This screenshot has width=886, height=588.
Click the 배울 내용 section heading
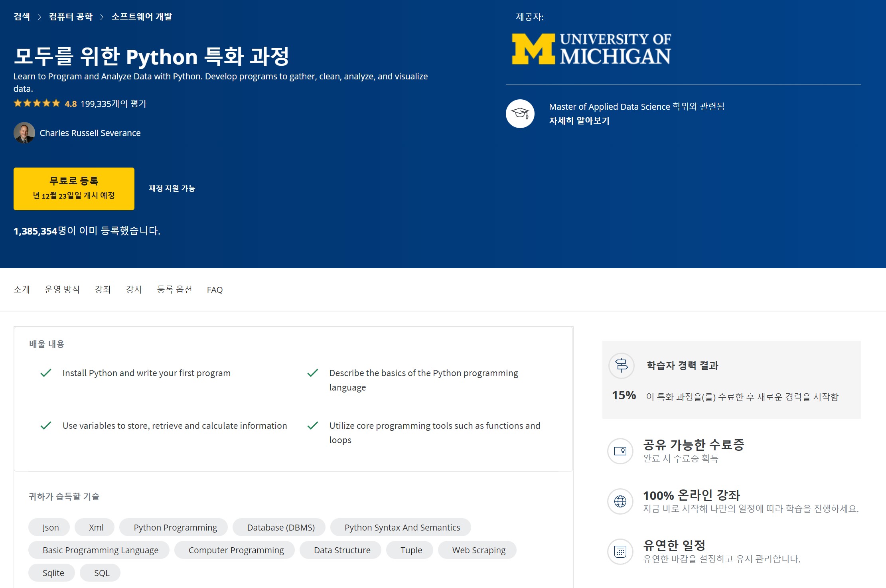click(47, 344)
